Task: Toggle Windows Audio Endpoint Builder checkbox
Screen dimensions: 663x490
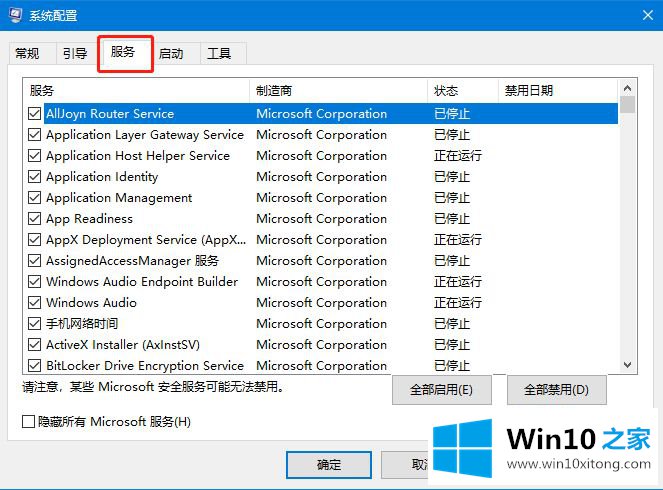Action: point(34,282)
